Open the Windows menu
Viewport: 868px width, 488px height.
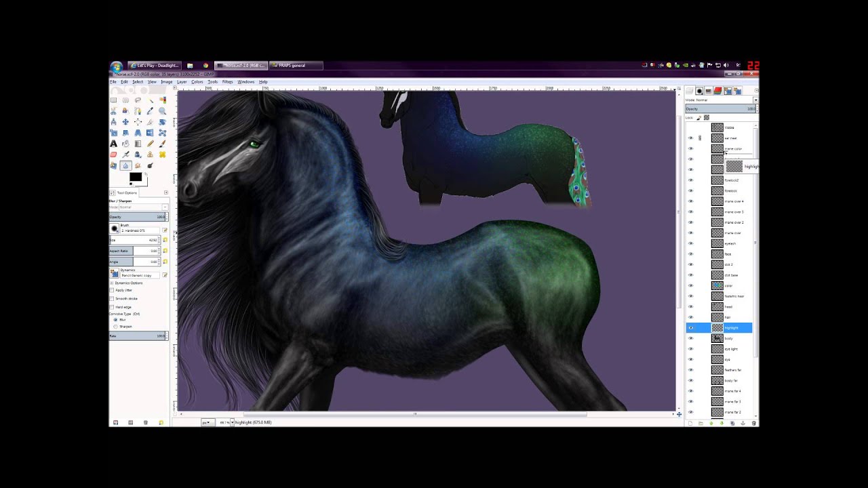coord(246,81)
